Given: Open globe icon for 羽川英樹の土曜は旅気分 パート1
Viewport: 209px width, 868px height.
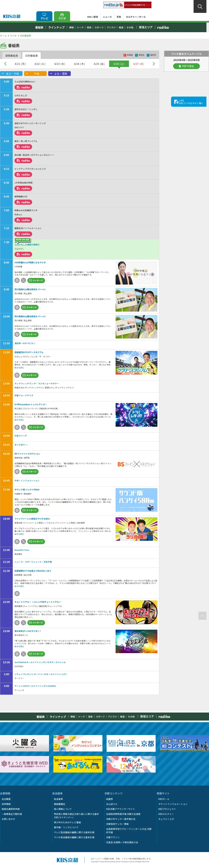Looking at the screenshot, I should point(17,307).
